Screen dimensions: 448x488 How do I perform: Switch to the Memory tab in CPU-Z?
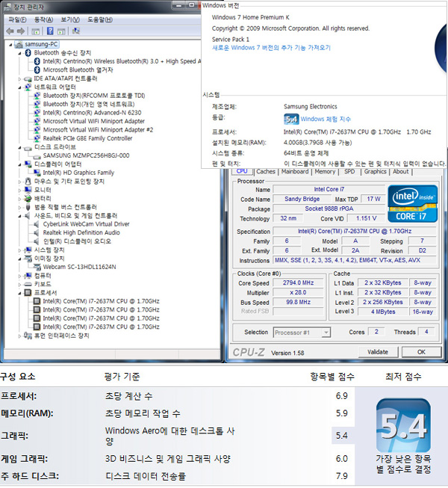325,171
